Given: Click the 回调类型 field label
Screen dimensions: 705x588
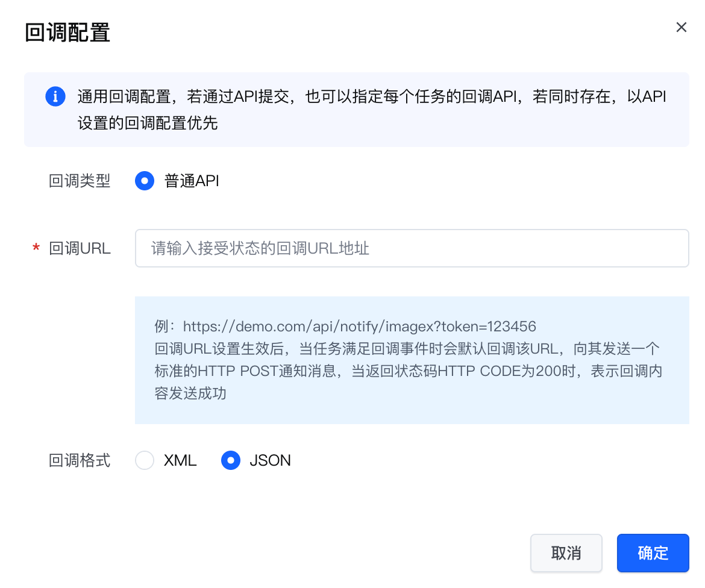Looking at the screenshot, I should [80, 181].
